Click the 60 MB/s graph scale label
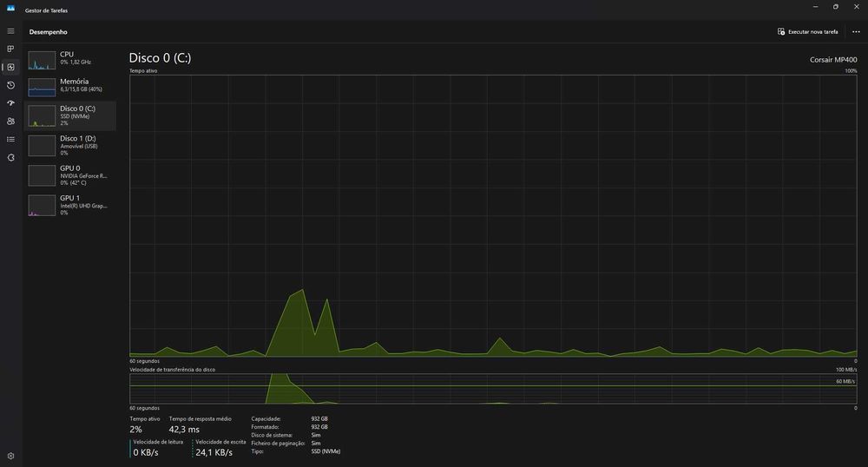Image resolution: width=868 pixels, height=467 pixels. (x=845, y=381)
